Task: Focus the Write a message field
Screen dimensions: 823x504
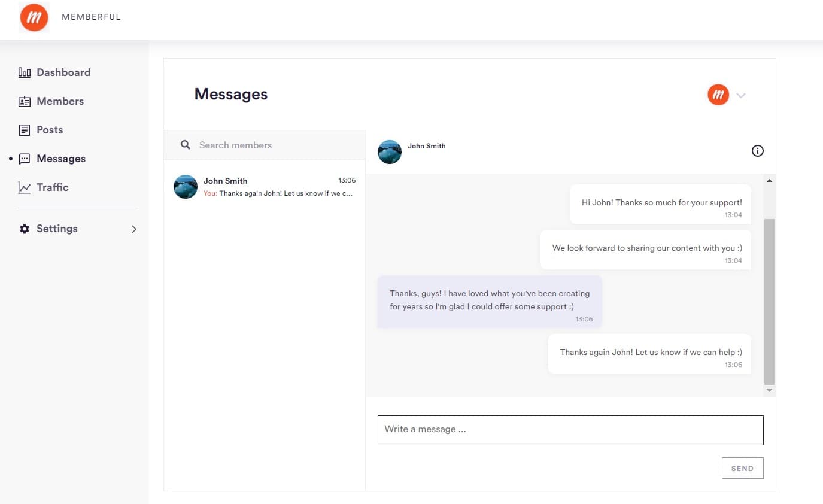Action: click(x=570, y=430)
